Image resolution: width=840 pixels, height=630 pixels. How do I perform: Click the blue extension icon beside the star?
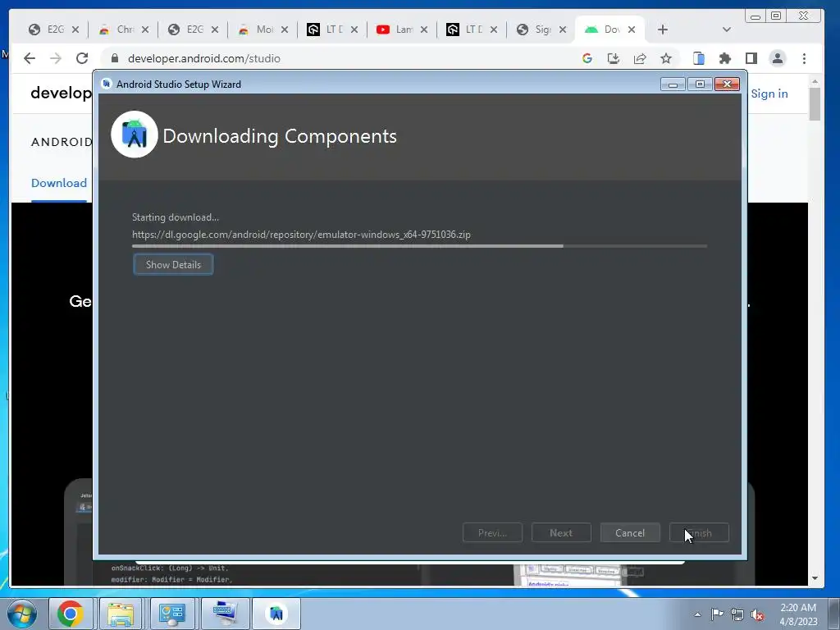[x=699, y=58]
